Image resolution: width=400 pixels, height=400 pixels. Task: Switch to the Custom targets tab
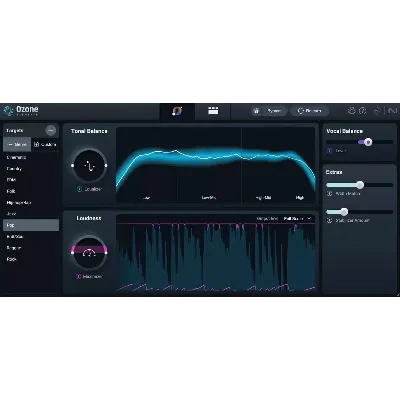click(45, 144)
